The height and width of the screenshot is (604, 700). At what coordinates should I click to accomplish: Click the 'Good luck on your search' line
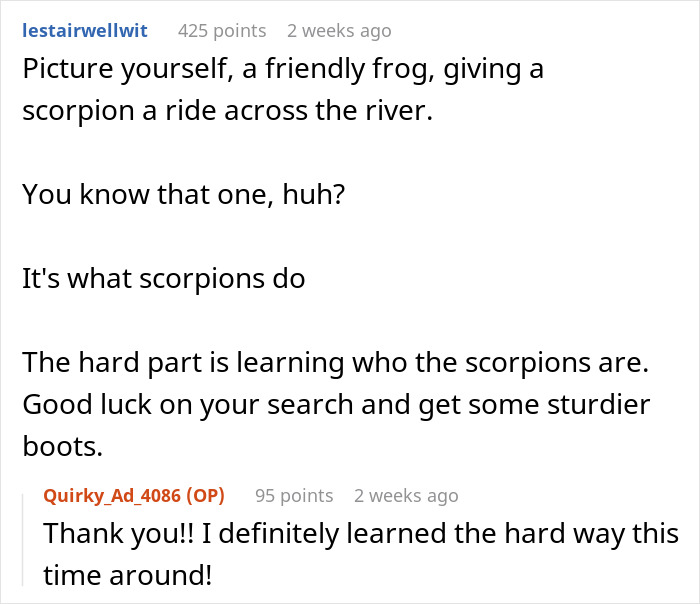pyautogui.click(x=336, y=405)
